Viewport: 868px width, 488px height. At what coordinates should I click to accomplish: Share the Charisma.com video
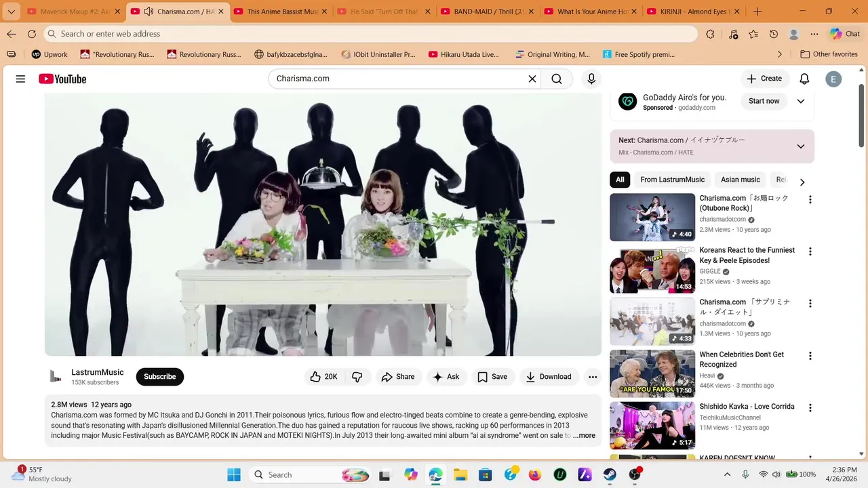(x=398, y=377)
